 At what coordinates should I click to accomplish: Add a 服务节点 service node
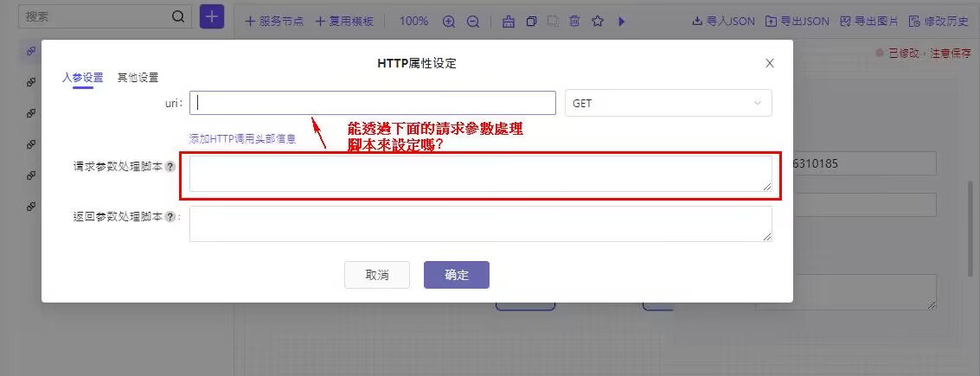coord(274,22)
